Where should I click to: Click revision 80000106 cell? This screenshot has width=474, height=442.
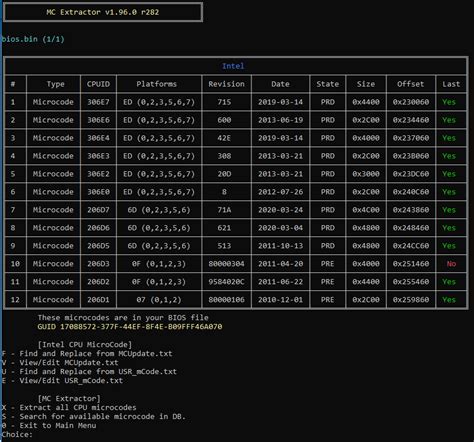226,300
